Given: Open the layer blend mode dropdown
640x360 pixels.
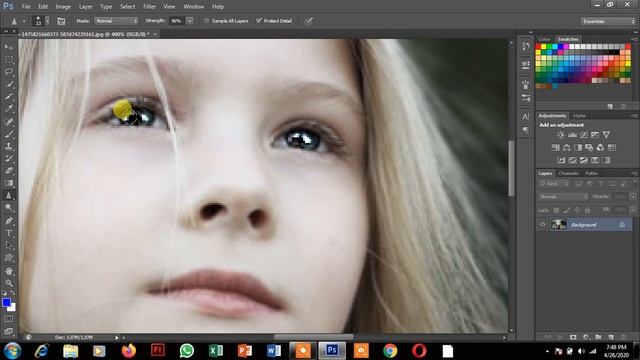Looking at the screenshot, I should pos(563,197).
